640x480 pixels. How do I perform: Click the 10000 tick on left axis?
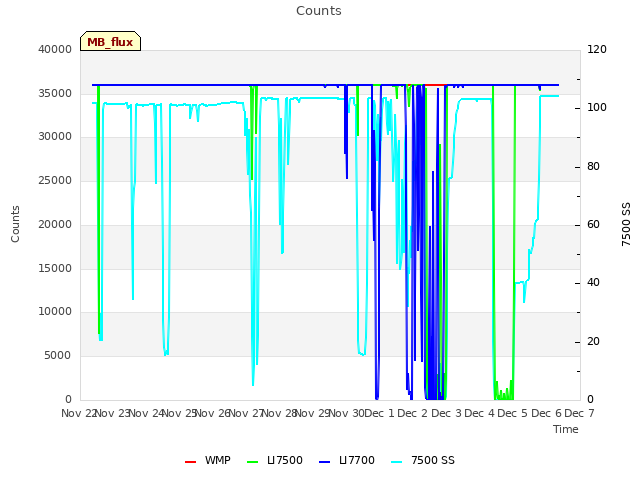[55, 311]
